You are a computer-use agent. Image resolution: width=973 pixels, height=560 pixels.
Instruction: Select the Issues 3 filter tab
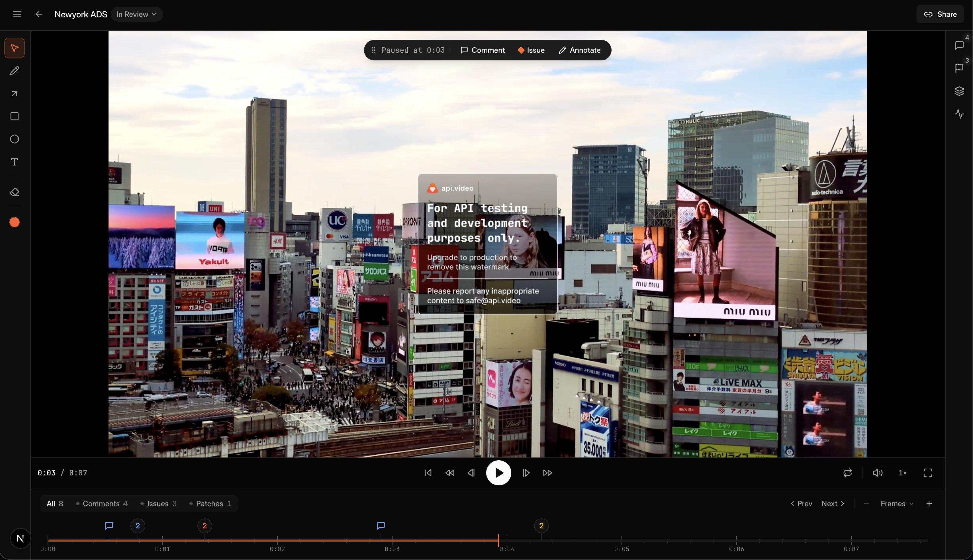pos(158,504)
